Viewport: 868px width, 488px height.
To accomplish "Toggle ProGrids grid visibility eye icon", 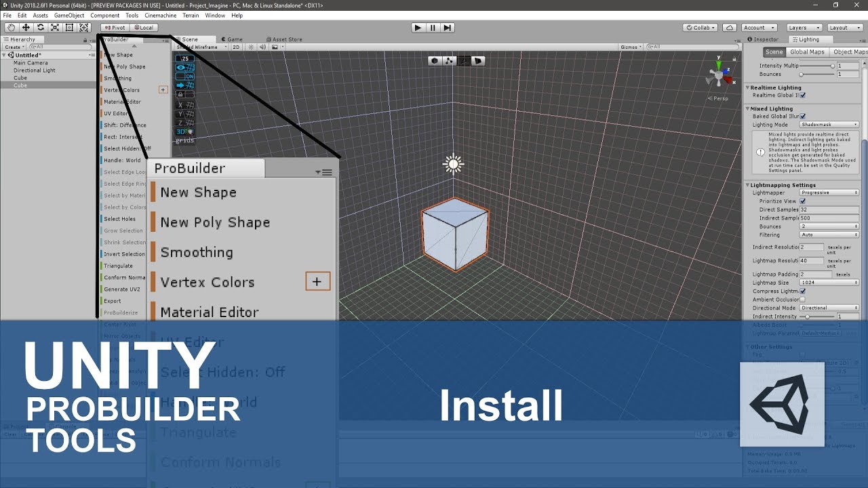I will pyautogui.click(x=185, y=68).
